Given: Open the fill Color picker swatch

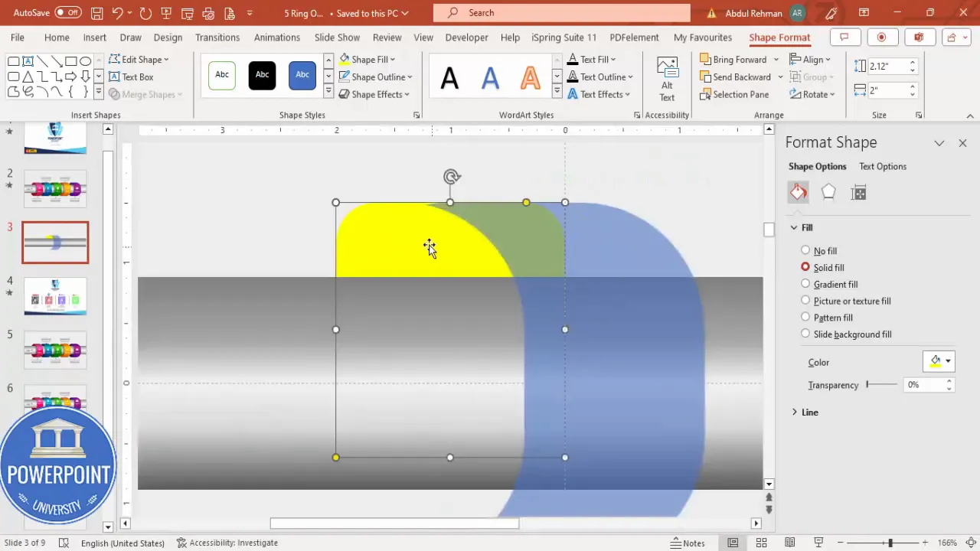Looking at the screenshot, I should point(939,361).
